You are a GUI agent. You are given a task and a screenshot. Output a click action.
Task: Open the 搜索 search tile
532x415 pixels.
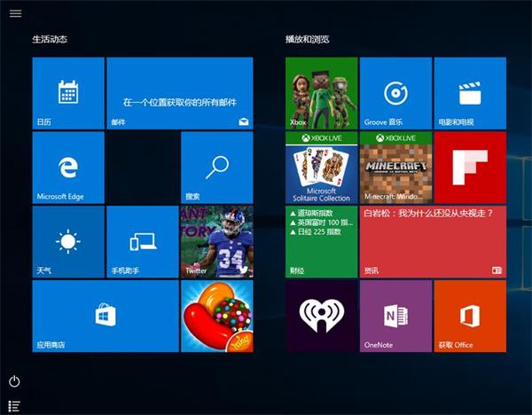click(x=217, y=168)
